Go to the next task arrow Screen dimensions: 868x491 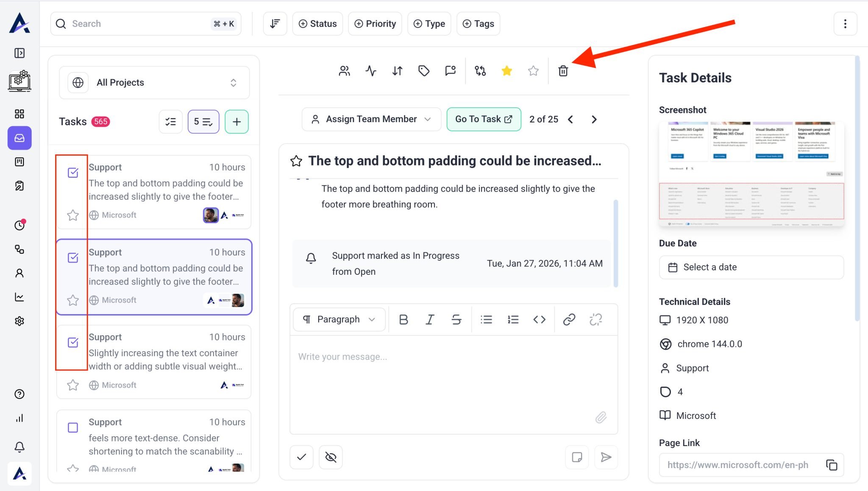pyautogui.click(x=594, y=120)
